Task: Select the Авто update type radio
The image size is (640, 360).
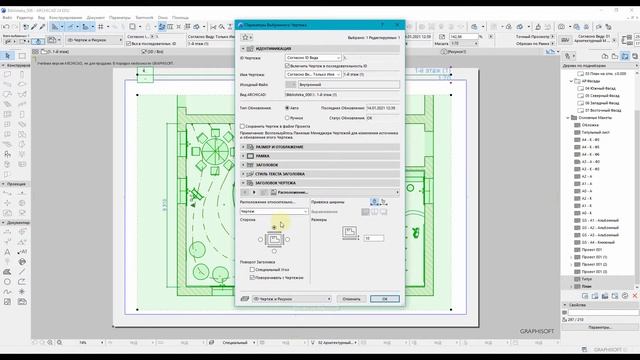Action: click(287, 108)
